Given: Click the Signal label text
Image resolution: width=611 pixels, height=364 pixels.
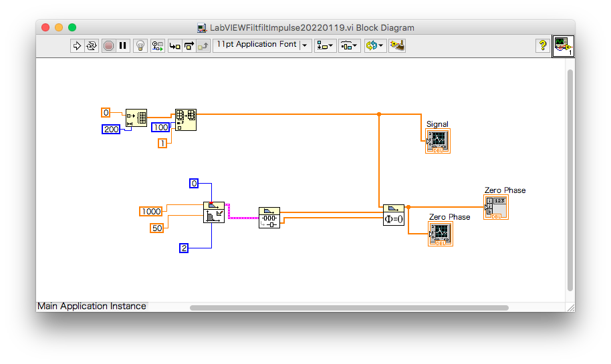Looking at the screenshot, I should (x=437, y=124).
